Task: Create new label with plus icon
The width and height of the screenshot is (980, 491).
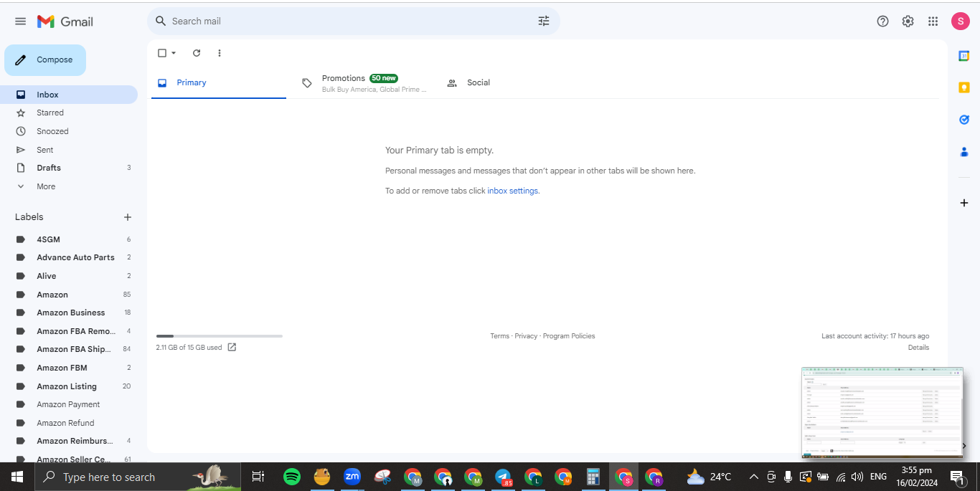Action: coord(128,217)
